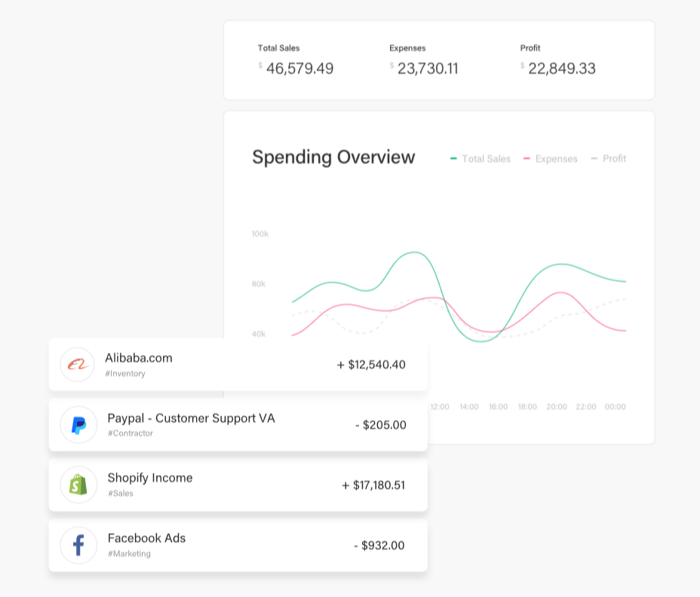700x597 pixels.
Task: Click the Profit summary label above 22,849.33
Action: coord(530,48)
